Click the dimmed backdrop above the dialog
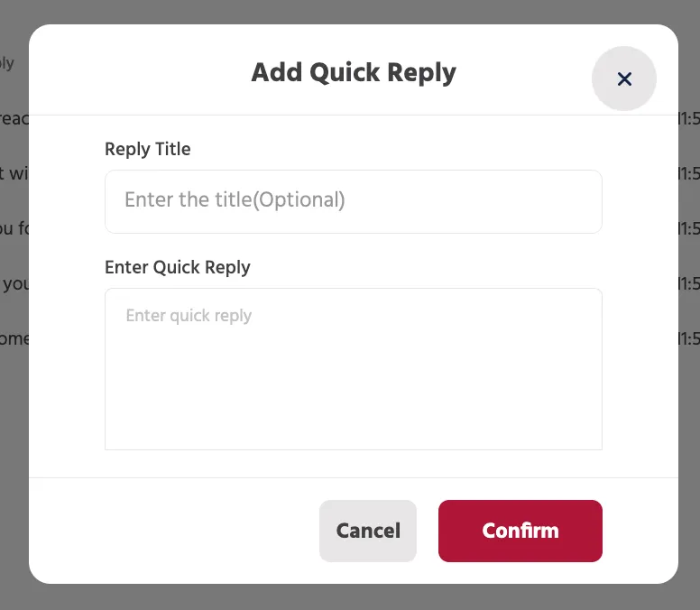The image size is (700, 610). point(350,12)
